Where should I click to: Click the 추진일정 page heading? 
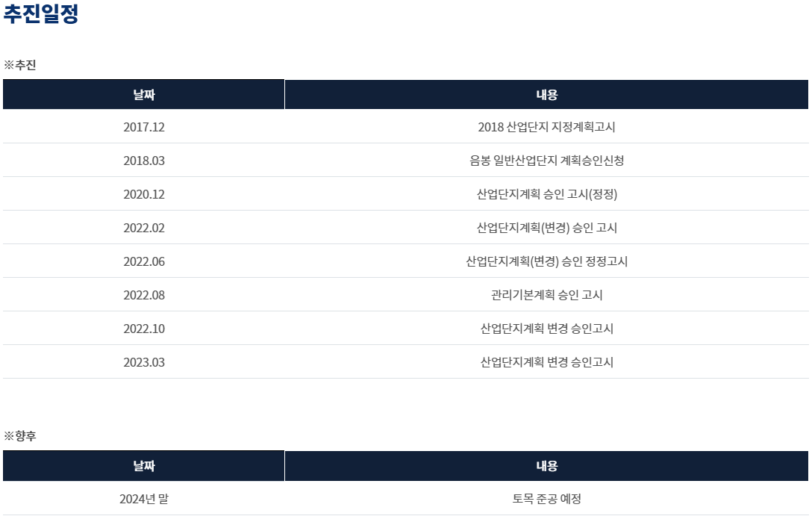coord(41,13)
